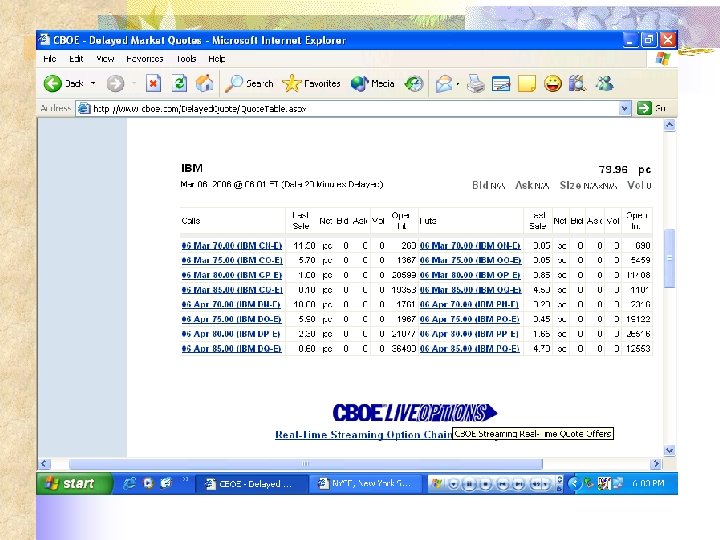The image size is (720, 540).
Task: Select the 12553 open interest cell
Action: tap(638, 349)
